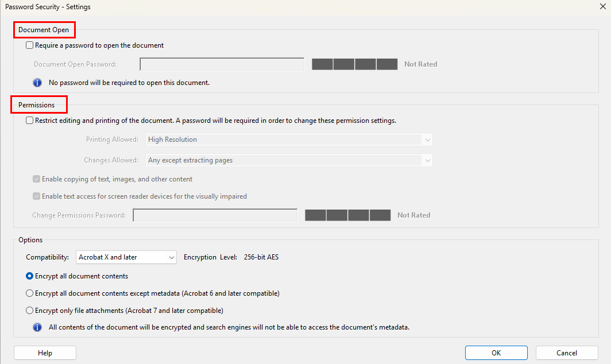
Task: Click the OK button
Action: click(496, 353)
